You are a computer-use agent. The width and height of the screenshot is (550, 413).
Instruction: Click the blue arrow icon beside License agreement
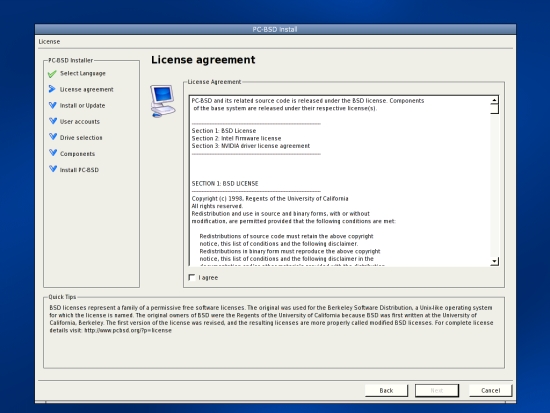point(52,89)
